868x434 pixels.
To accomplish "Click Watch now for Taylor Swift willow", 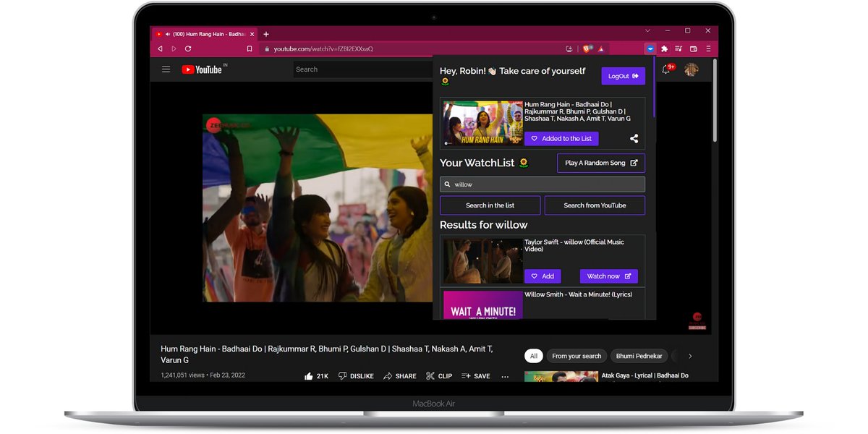I will (609, 276).
